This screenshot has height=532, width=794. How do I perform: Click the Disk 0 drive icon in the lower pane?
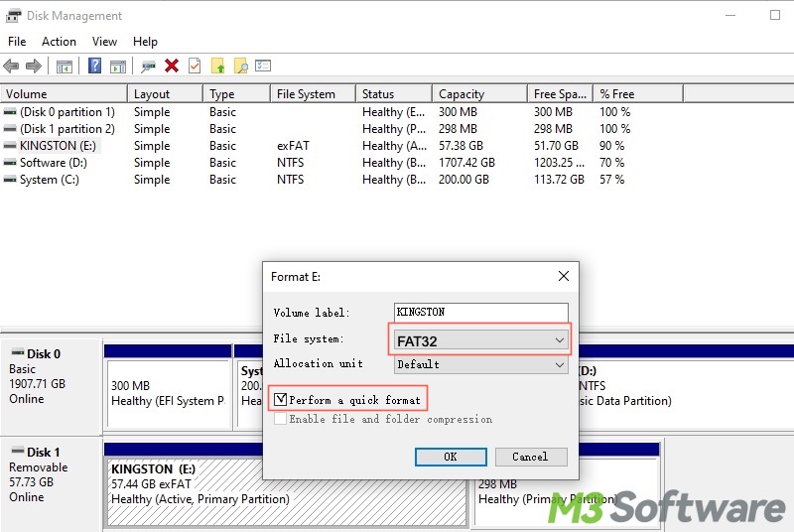pyautogui.click(x=18, y=352)
